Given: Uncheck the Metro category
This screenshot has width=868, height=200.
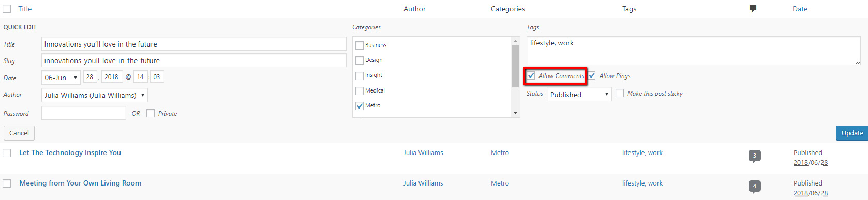Looking at the screenshot, I should [x=360, y=105].
